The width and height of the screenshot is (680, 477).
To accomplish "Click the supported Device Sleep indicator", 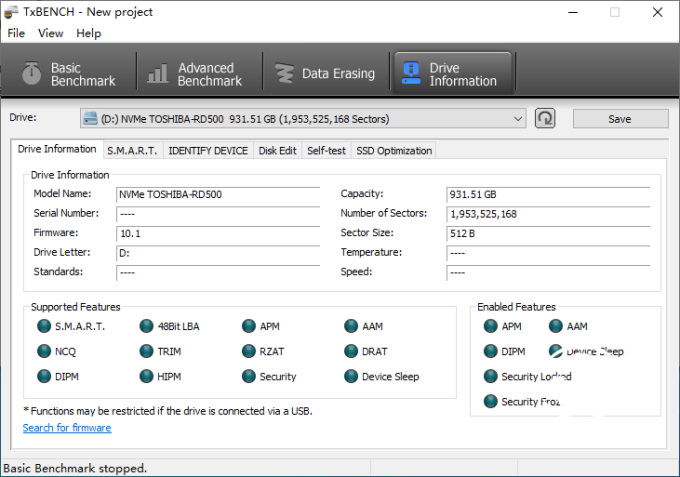I will point(351,376).
